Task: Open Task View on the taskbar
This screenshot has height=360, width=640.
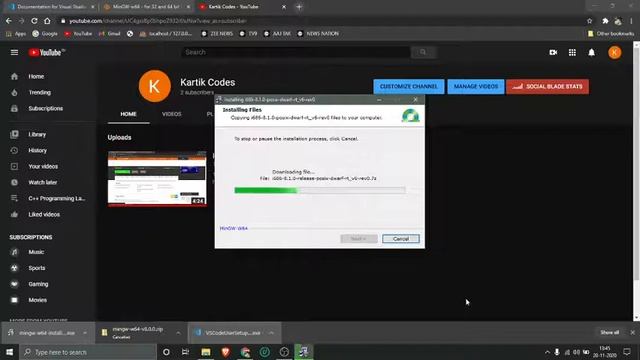Action: click(185, 352)
